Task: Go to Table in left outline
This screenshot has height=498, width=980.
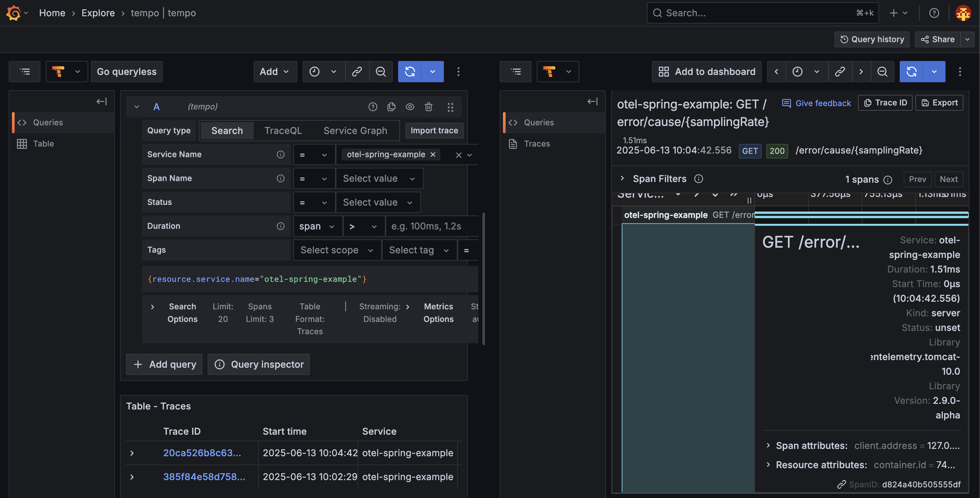Action: pyautogui.click(x=63, y=144)
